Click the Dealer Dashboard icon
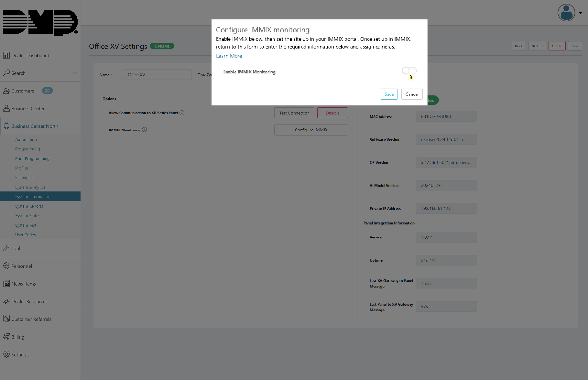 coord(6,55)
